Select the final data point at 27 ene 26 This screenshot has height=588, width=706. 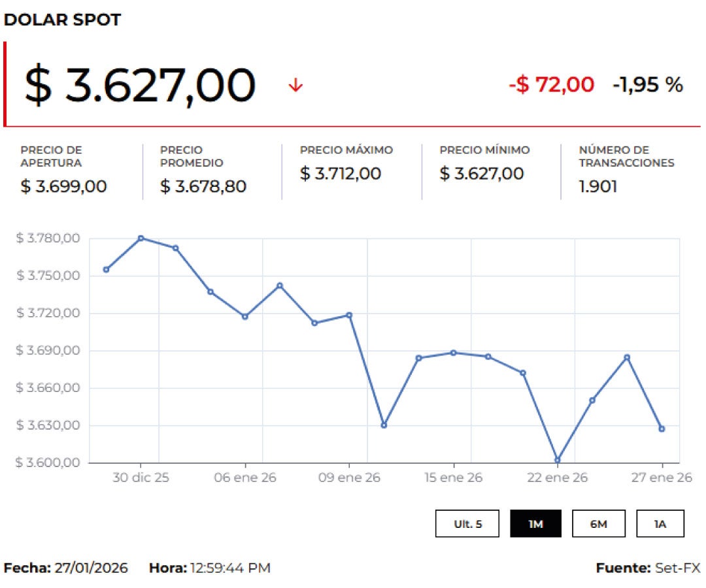(662, 429)
